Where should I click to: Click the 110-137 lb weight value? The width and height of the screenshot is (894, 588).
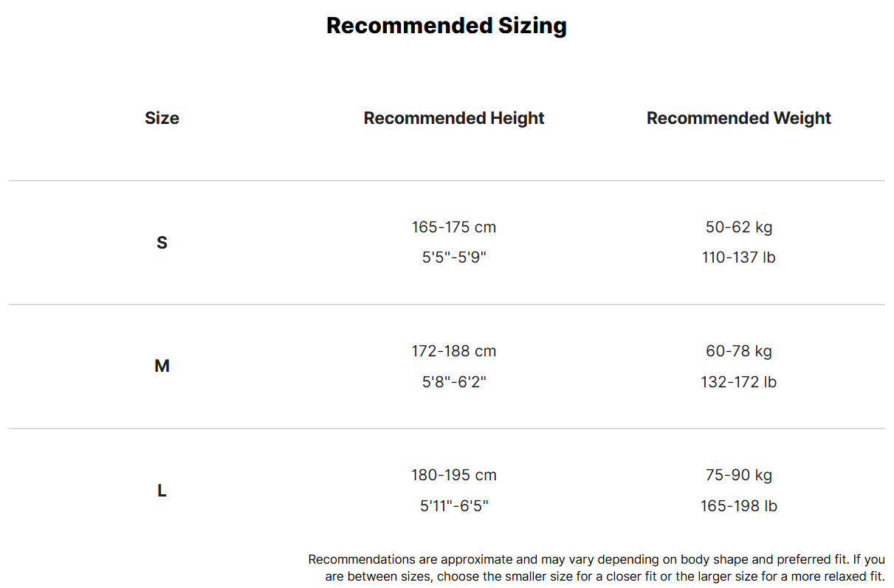pyautogui.click(x=739, y=258)
